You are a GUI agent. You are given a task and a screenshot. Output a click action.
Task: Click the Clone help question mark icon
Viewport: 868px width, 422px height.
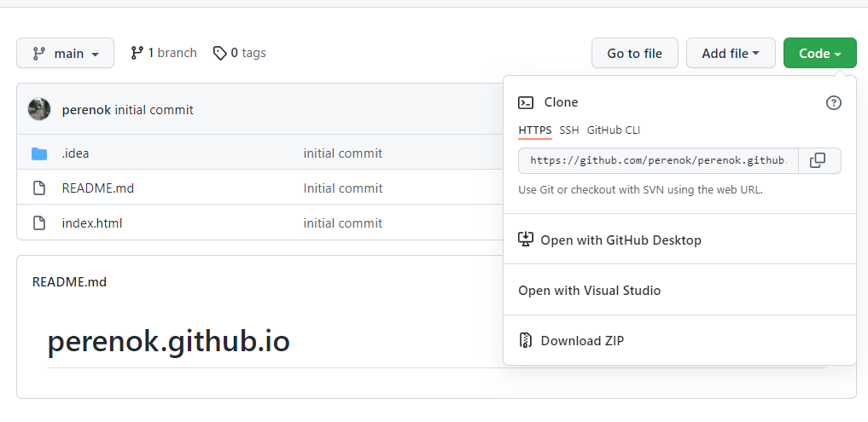833,102
